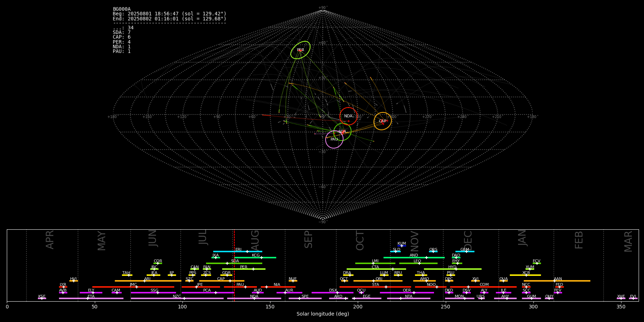Select the PAU shower bar in the timeline
Viewport: 644px width, 322px height.
pyautogui.click(x=240, y=287)
